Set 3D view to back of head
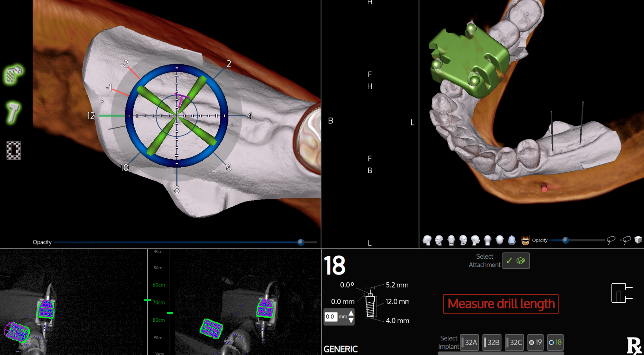644x355 pixels. (487, 240)
